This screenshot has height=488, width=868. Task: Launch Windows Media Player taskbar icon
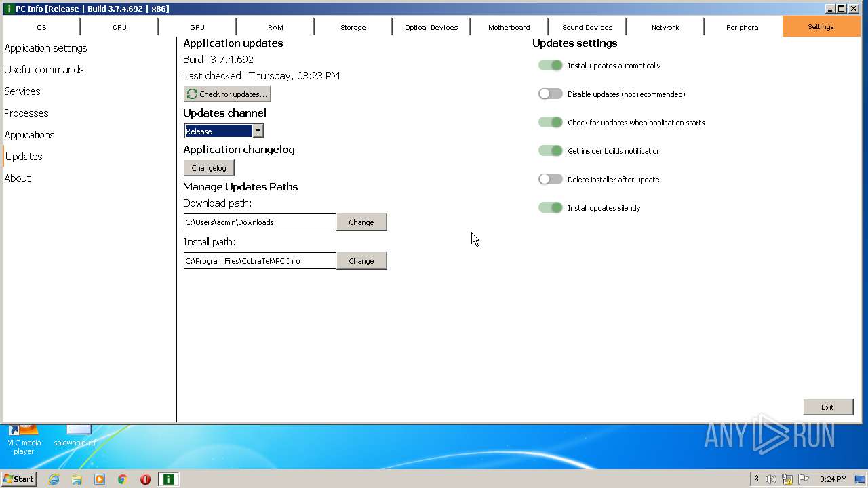coord(100,479)
